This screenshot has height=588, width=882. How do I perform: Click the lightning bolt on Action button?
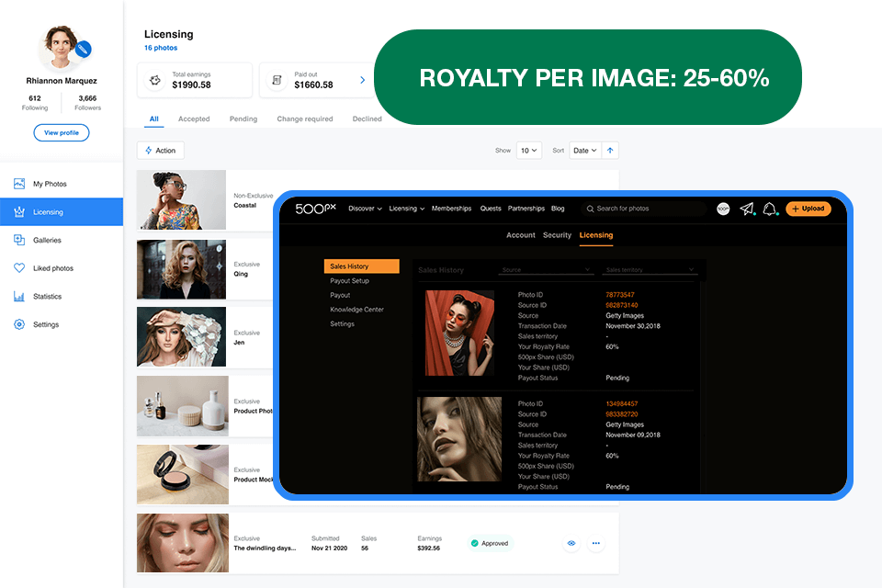[149, 151]
